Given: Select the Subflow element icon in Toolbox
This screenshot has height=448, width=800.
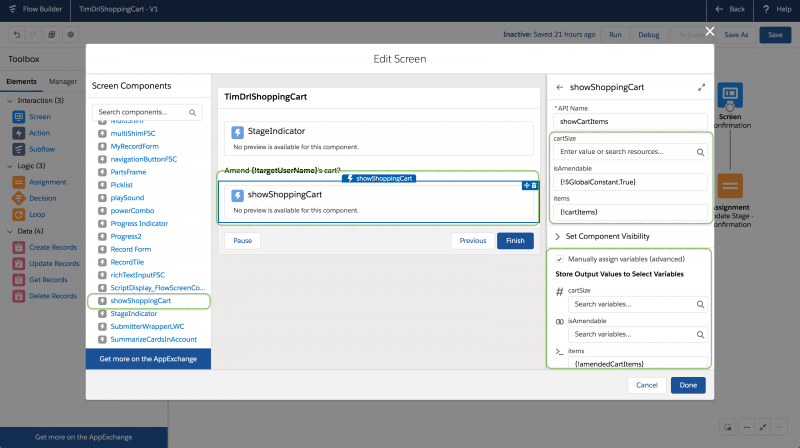Looking at the screenshot, I should [x=19, y=150].
